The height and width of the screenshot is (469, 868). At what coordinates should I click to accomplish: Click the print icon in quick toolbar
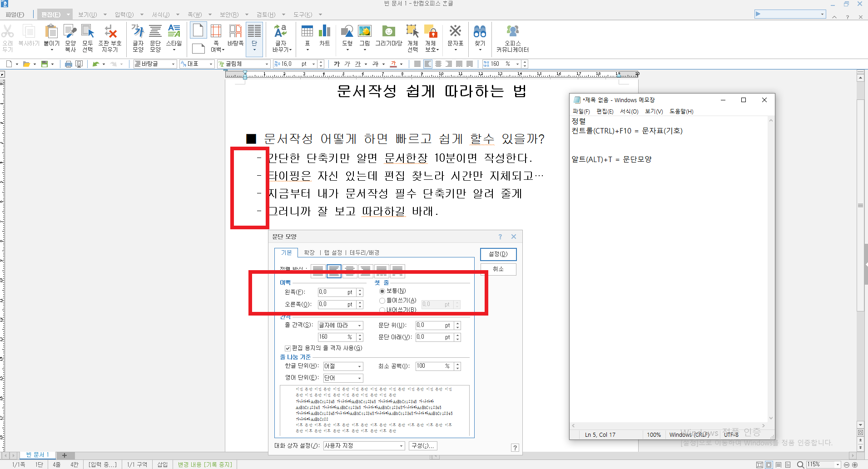coord(68,64)
